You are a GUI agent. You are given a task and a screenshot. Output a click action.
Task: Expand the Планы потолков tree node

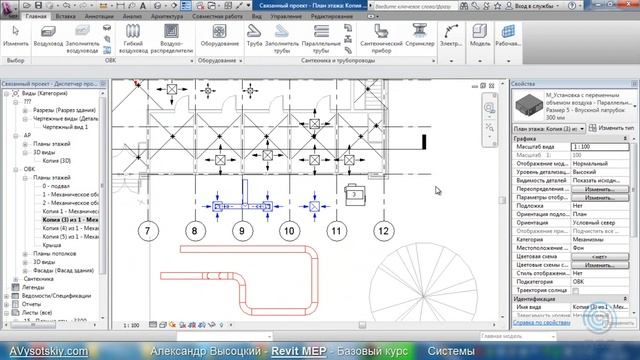click(25, 254)
